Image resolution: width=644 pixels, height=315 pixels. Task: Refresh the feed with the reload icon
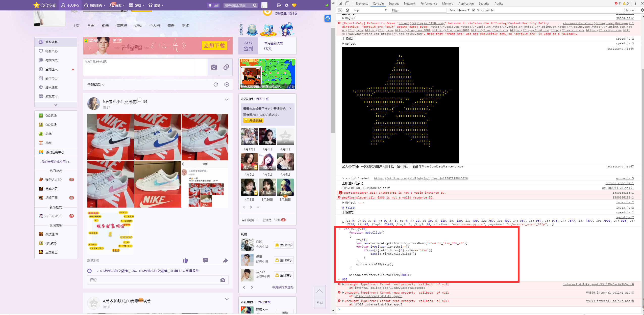pyautogui.click(x=216, y=84)
